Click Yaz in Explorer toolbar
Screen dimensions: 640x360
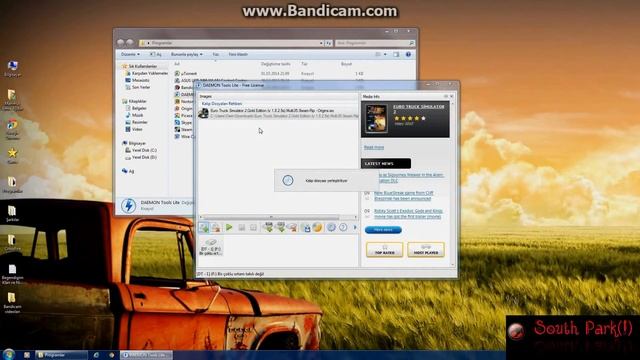tap(216, 54)
